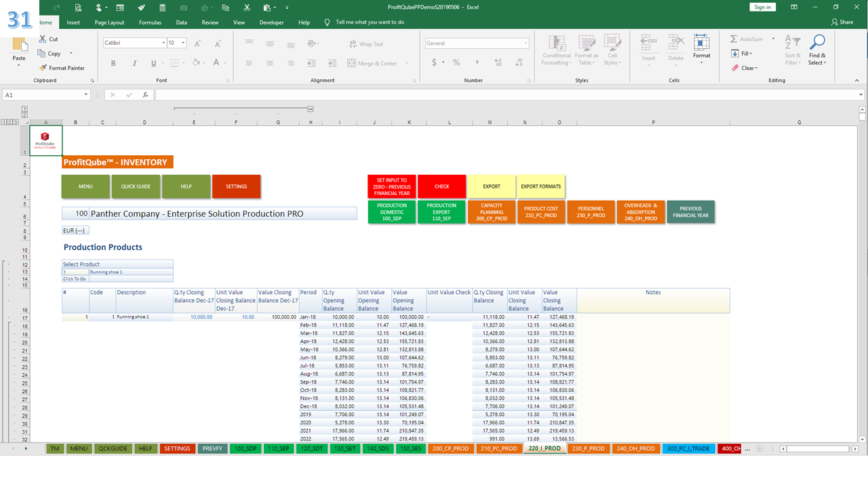868x488 pixels.
Task: Open CAPACITY PLANNING 200_CP_PROD button
Action: 492,212
